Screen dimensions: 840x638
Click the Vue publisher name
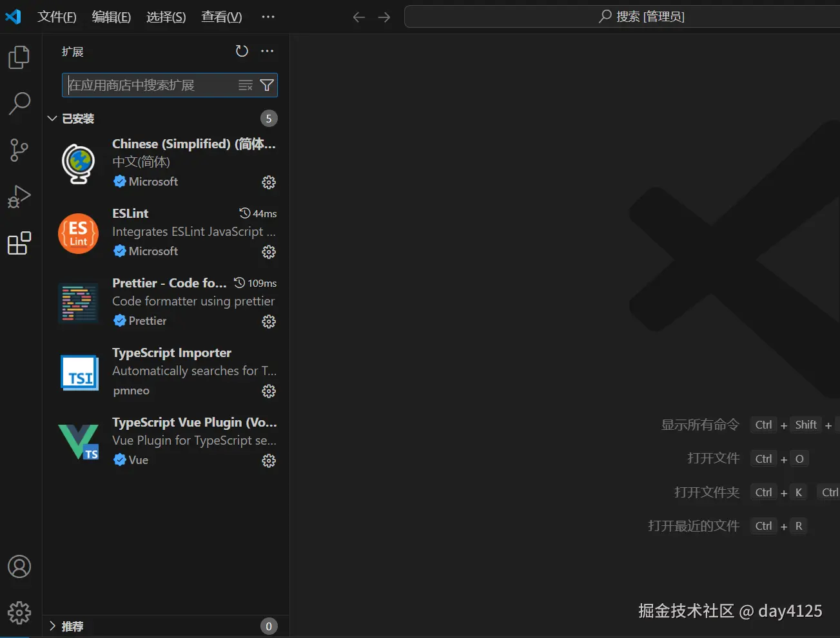pyautogui.click(x=139, y=460)
